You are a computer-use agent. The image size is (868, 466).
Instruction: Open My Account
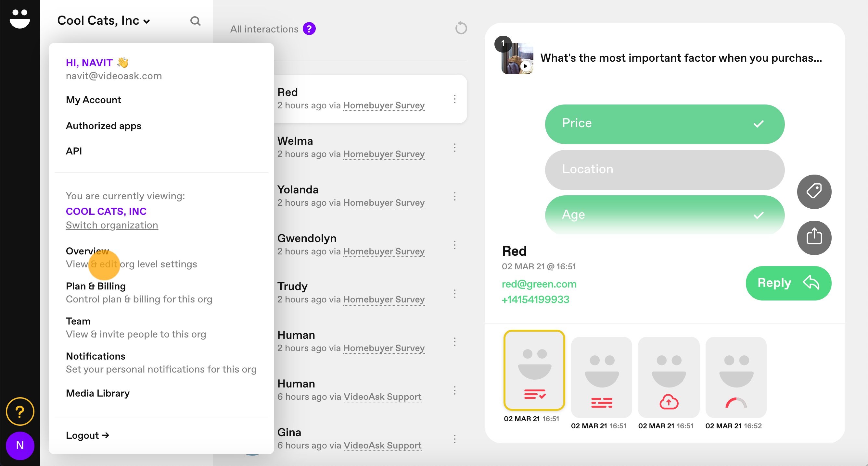[x=93, y=100]
